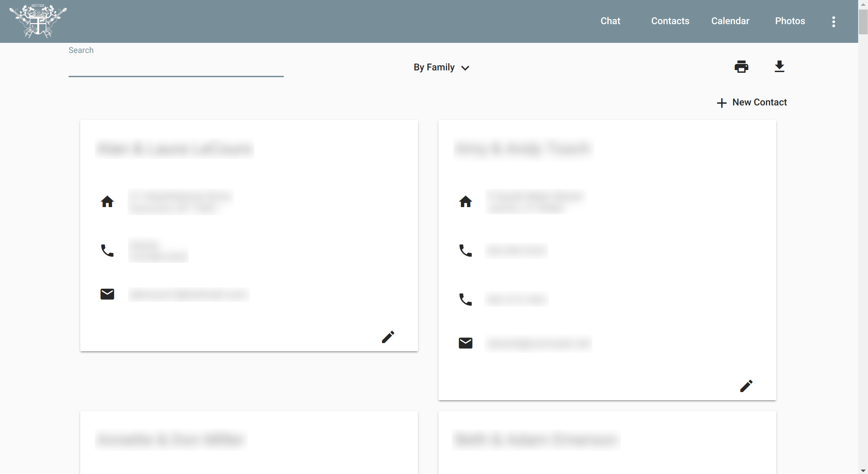Image resolution: width=868 pixels, height=474 pixels.
Task: Click phone icon on first contact card
Action: point(107,251)
